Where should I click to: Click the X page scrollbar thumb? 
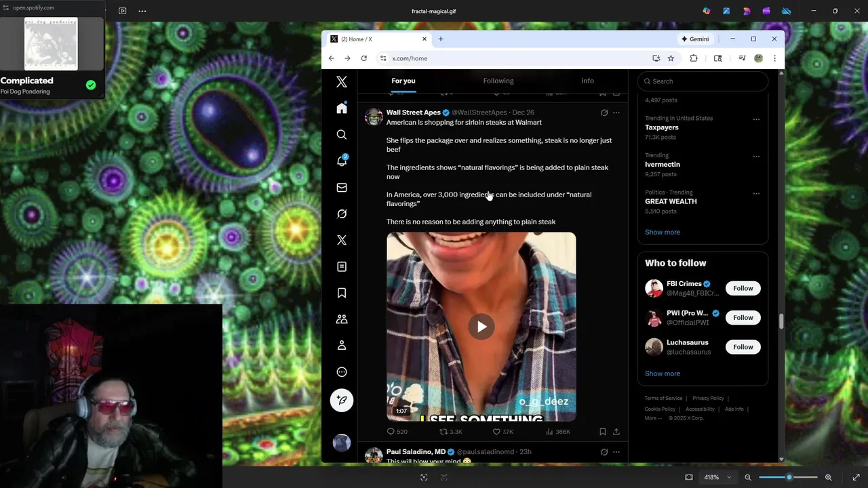(x=781, y=322)
